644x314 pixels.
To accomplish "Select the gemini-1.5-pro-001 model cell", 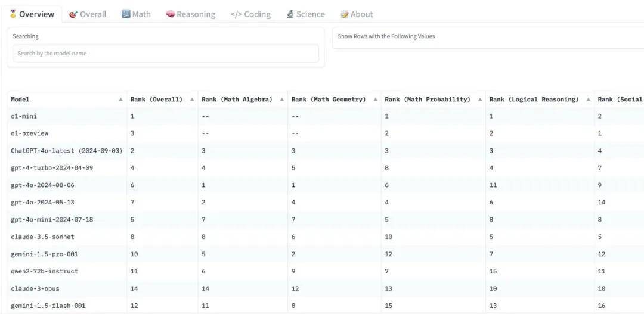I will tap(44, 254).
